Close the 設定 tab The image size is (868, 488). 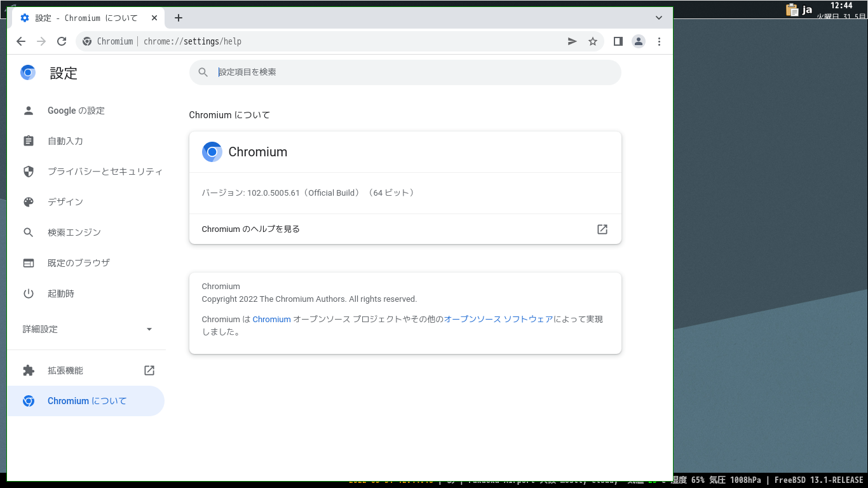tap(154, 18)
